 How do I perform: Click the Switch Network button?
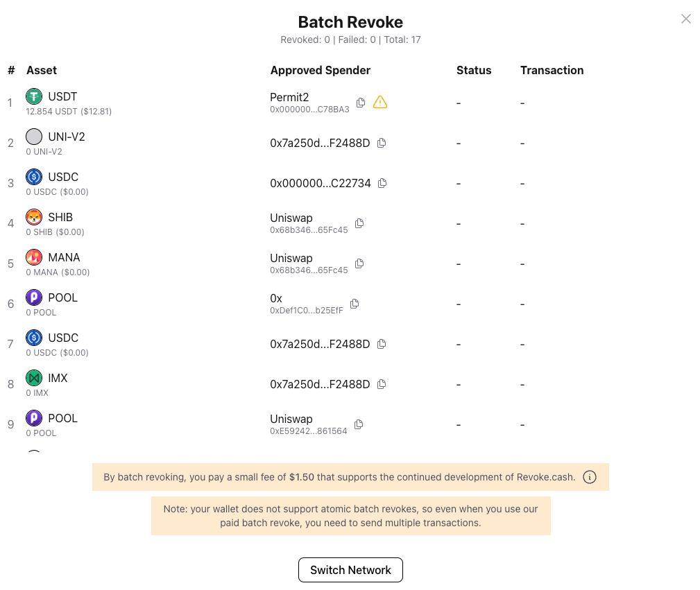(350, 569)
